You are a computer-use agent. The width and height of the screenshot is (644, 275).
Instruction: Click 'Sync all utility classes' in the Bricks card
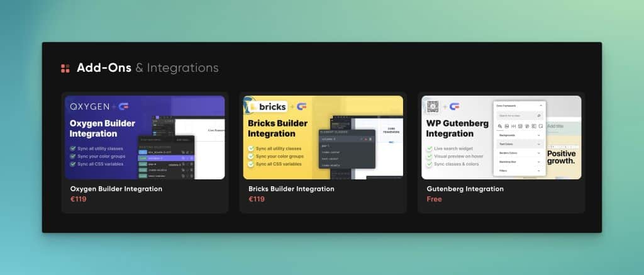pos(279,149)
